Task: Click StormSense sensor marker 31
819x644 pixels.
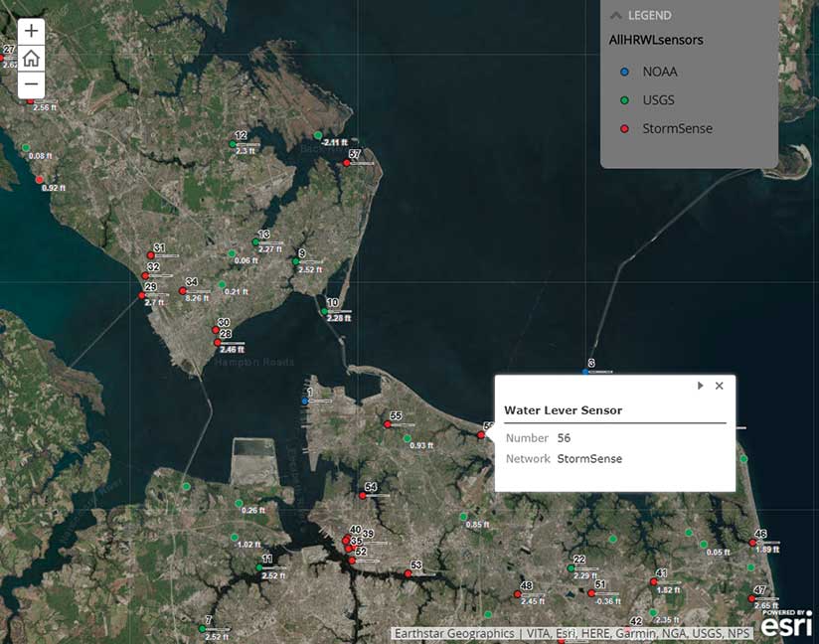Action: [150, 255]
